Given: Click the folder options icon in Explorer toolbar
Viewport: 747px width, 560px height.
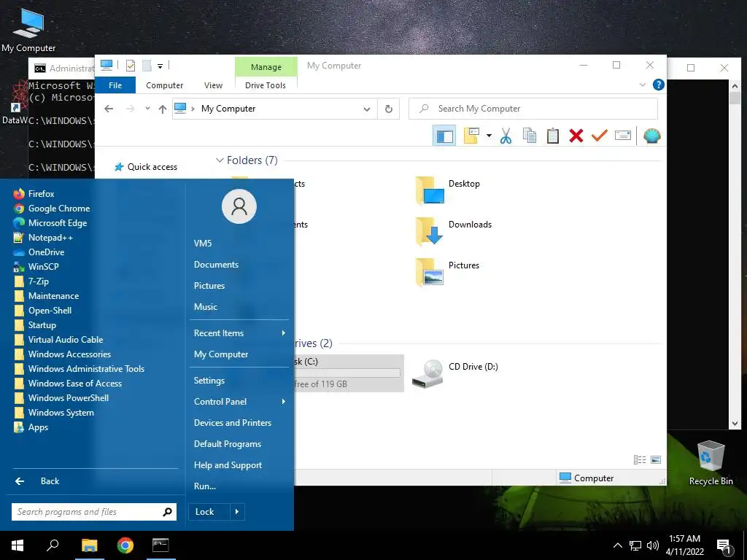Looking at the screenshot, I should (x=471, y=136).
